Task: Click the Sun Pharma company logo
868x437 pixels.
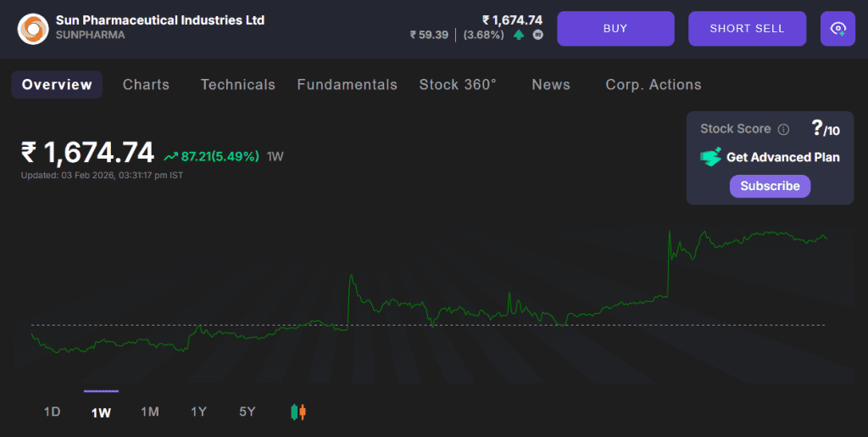Action: click(33, 28)
